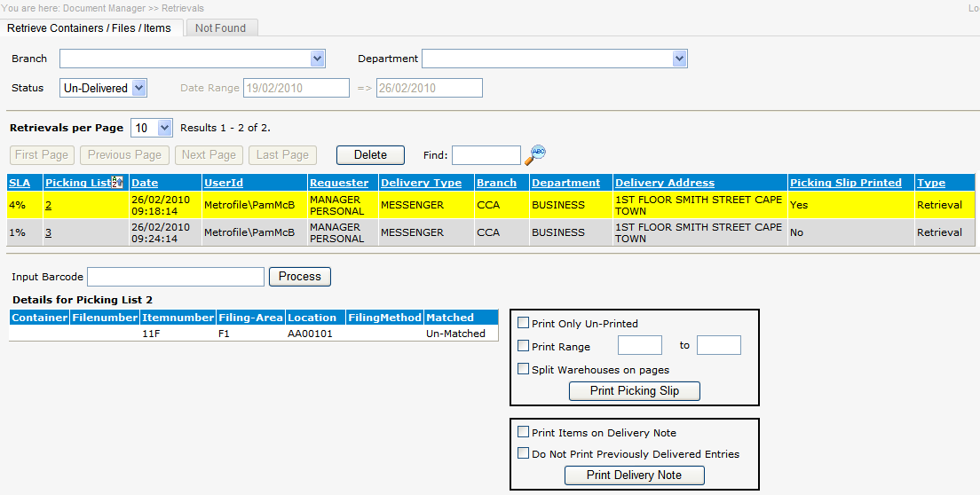Click the Date Range start field 19/02/2010
The width and height of the screenshot is (980, 495).
click(296, 88)
